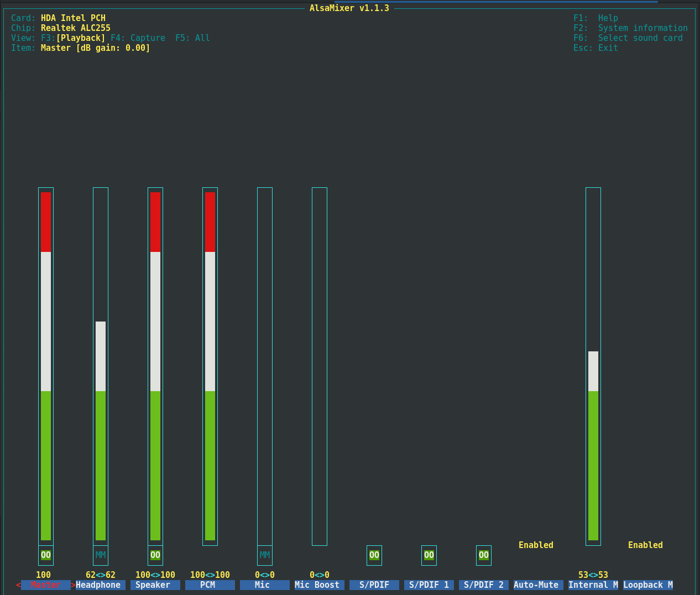This screenshot has height=595, width=700.
Task: Toggle the S/PDIF 1 mute box
Action: (x=429, y=555)
